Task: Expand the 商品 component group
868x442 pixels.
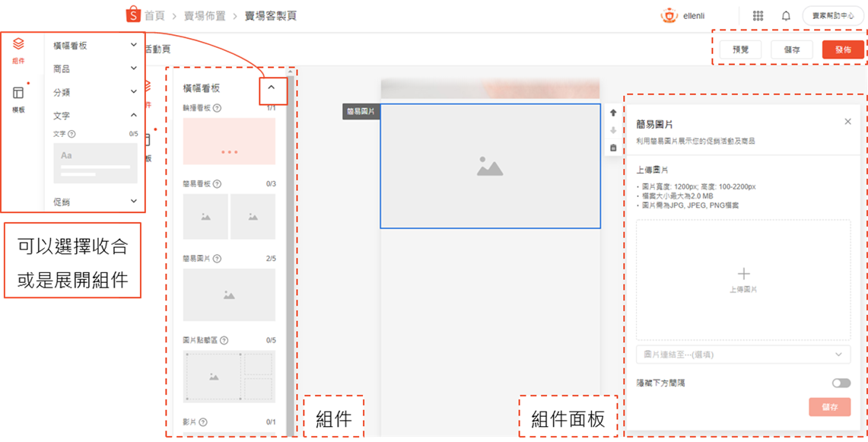Action: click(133, 68)
